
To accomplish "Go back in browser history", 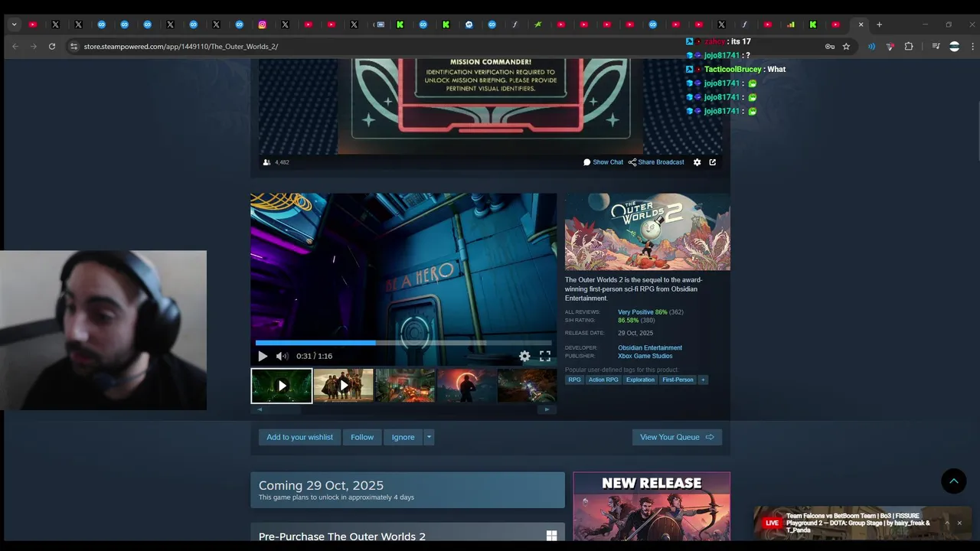I will tap(15, 47).
